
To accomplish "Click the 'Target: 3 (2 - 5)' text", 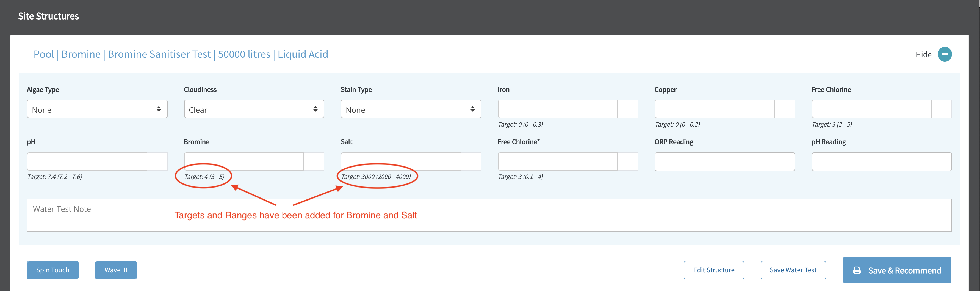I will (832, 125).
